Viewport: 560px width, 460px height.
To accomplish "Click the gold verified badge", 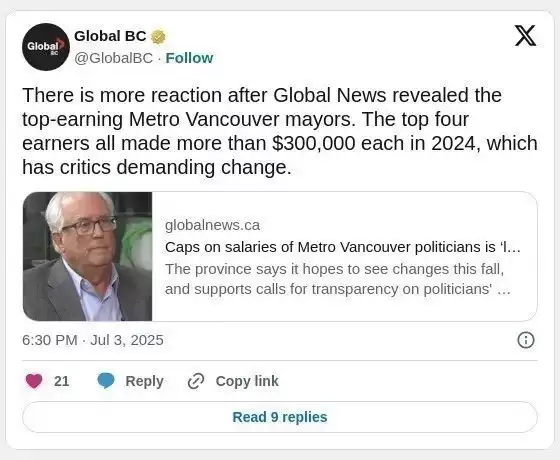I will 158,37.
